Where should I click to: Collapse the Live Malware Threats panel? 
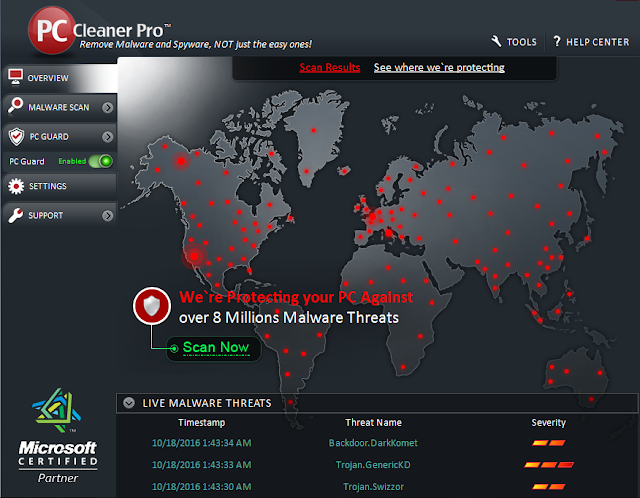coord(129,403)
